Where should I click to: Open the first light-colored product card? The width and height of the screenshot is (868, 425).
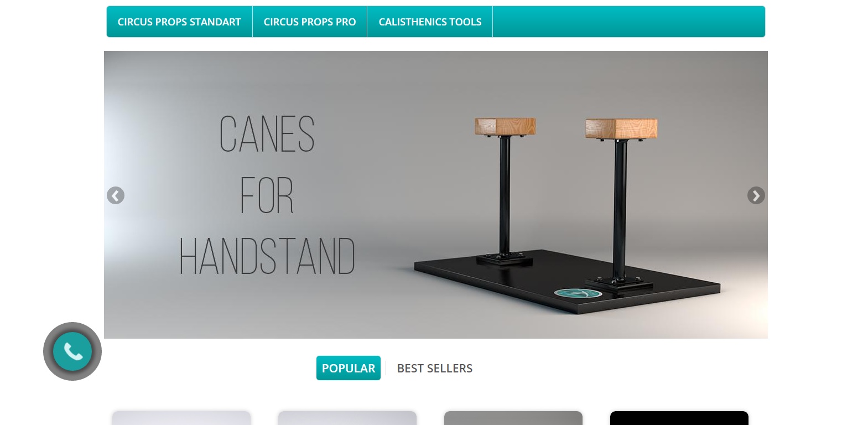pos(181,418)
